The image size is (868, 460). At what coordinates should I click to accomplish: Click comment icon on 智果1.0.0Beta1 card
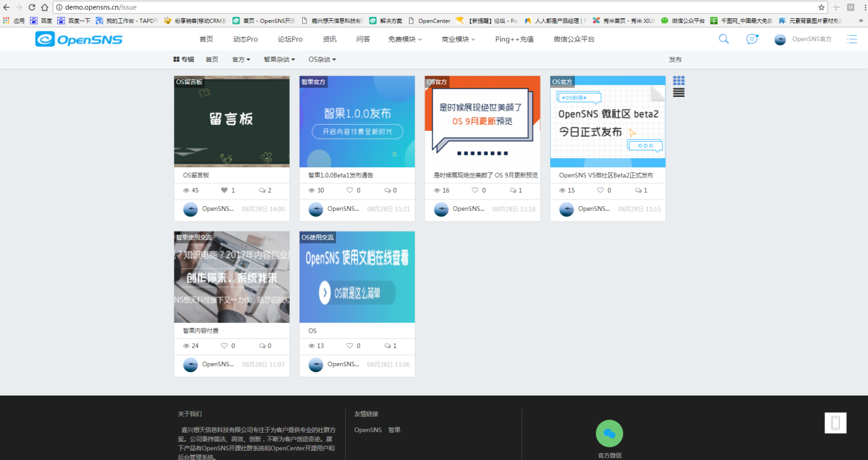click(x=387, y=191)
